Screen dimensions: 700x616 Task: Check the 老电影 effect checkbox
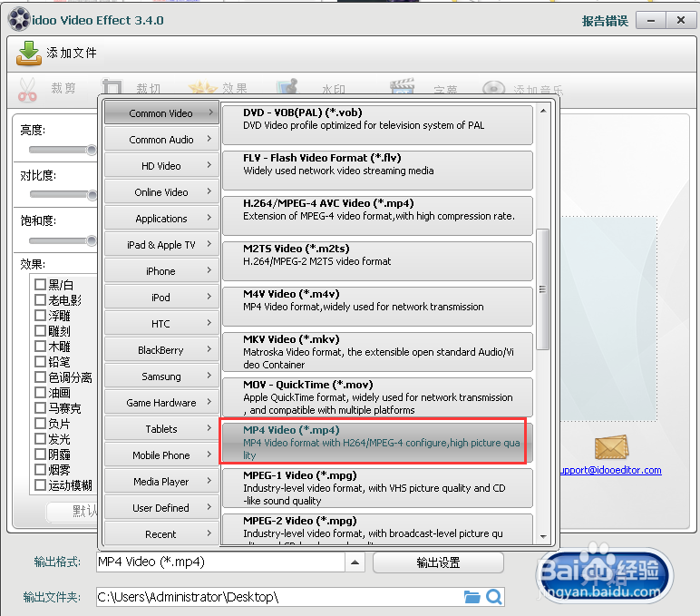point(40,299)
